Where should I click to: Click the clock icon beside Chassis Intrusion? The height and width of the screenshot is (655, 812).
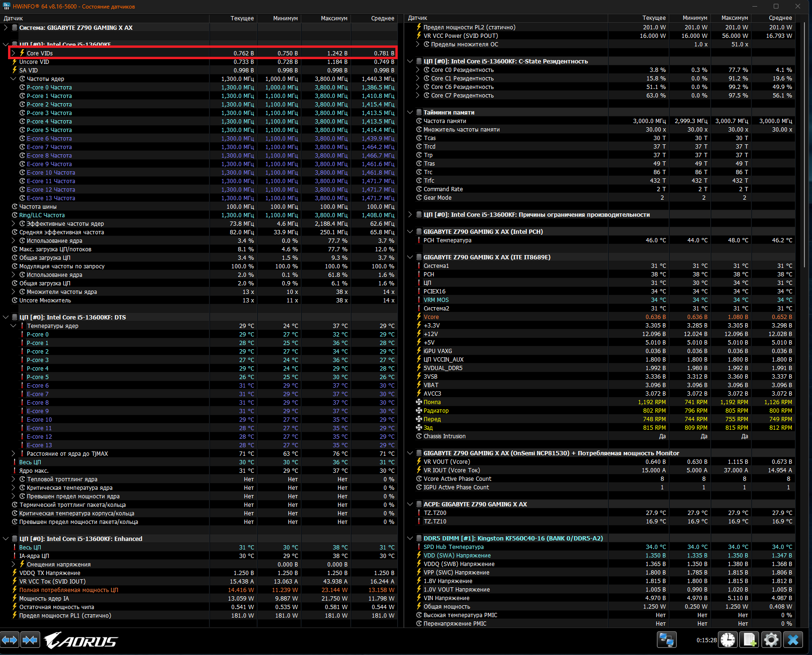(x=419, y=436)
